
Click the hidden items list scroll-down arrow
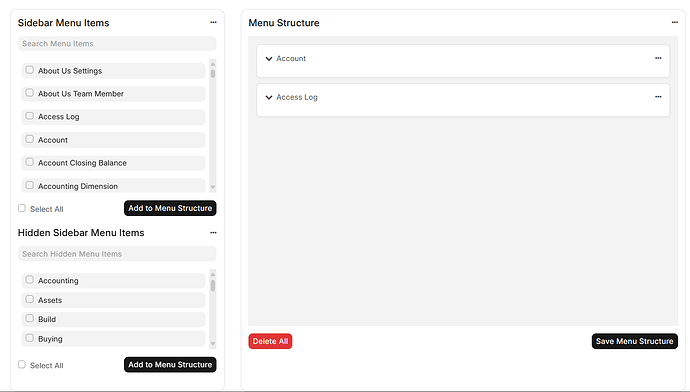point(213,344)
